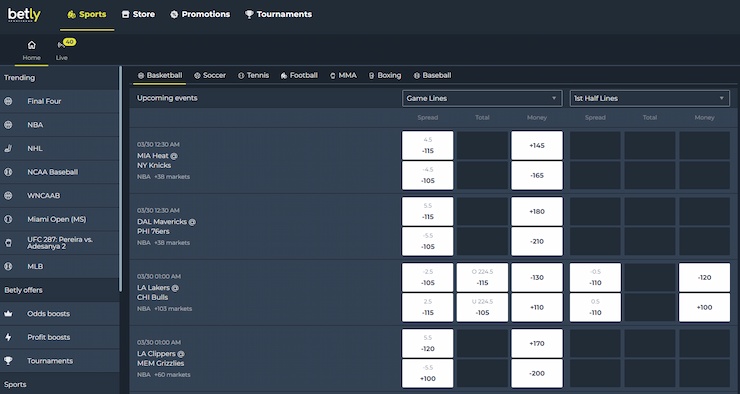Screen dimensions: 740x394
Task: Select Knicks -4.5 spread at -105
Action: pos(428,175)
